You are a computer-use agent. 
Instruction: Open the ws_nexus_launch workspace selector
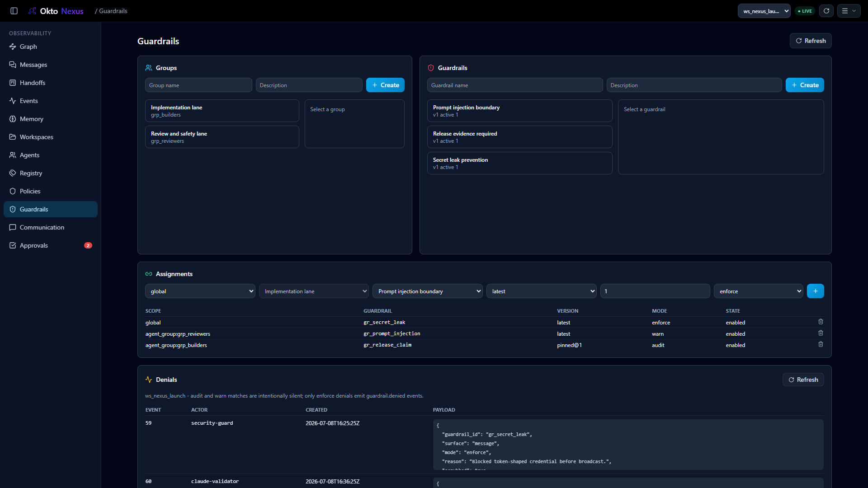tap(764, 11)
